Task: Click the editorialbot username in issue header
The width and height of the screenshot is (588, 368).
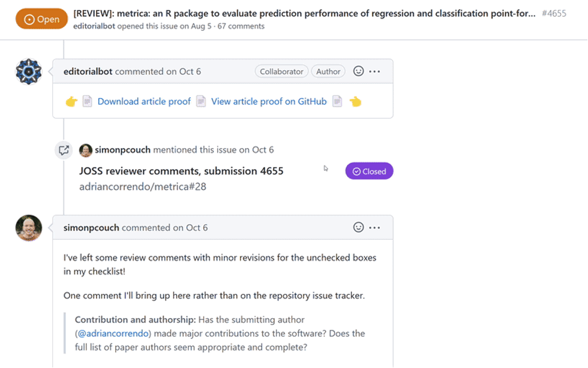Action: (x=94, y=26)
